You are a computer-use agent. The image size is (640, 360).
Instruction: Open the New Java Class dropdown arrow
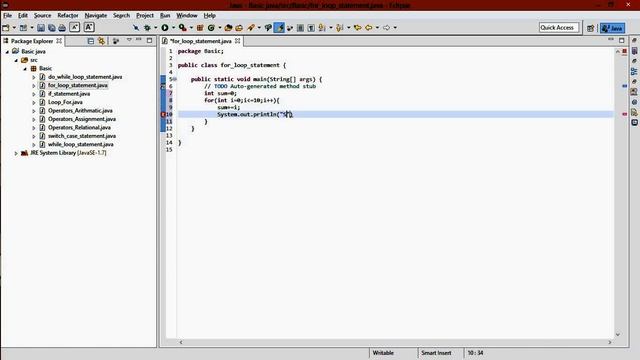click(220, 28)
